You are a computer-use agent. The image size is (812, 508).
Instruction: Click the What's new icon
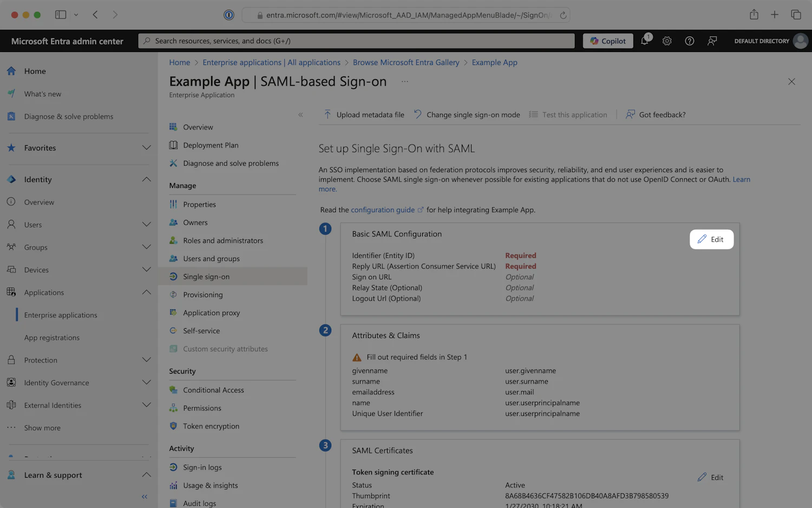click(x=11, y=94)
